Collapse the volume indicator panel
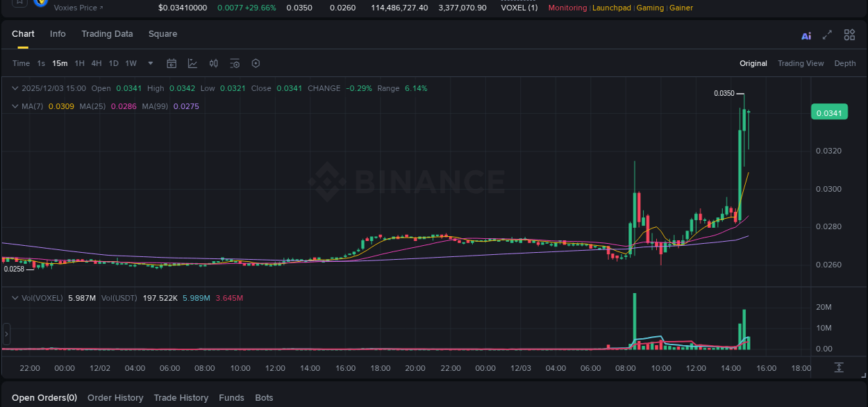 (15, 297)
